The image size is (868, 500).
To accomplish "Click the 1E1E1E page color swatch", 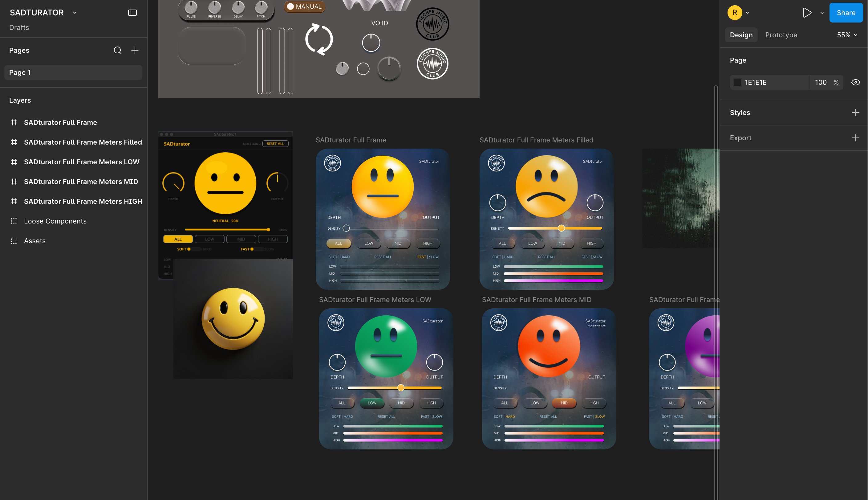I will 737,82.
